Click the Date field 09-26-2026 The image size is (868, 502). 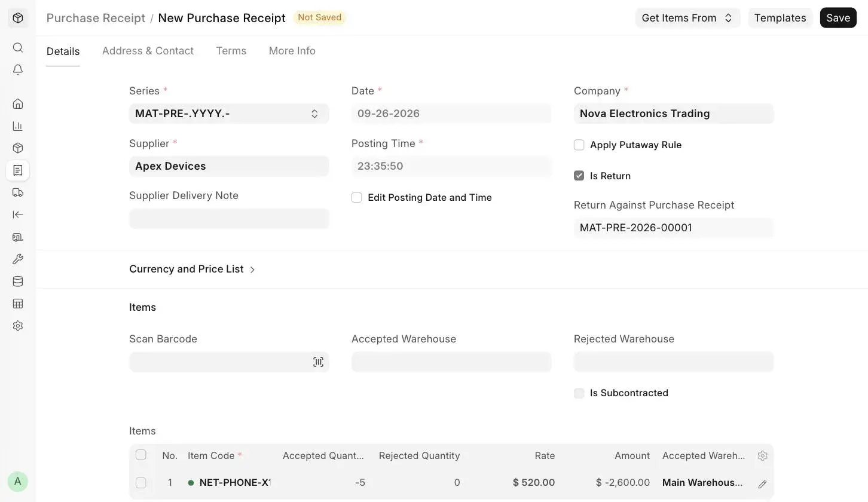[451, 114]
